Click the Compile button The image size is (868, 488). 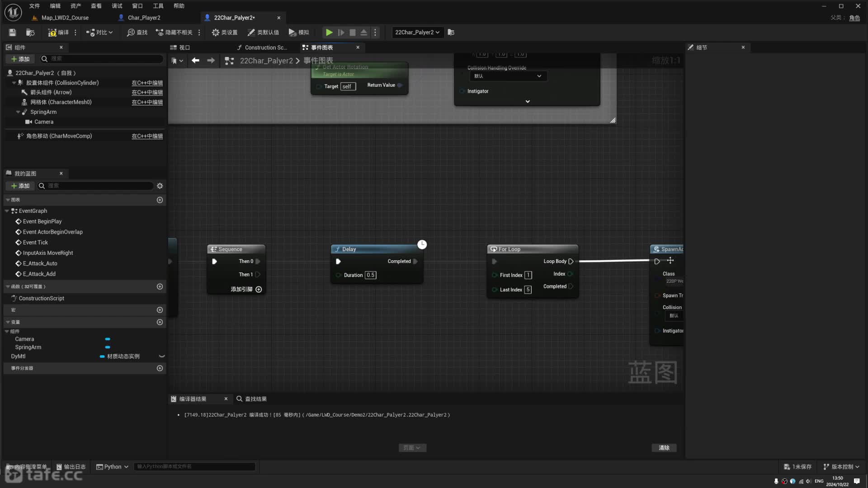click(x=58, y=32)
